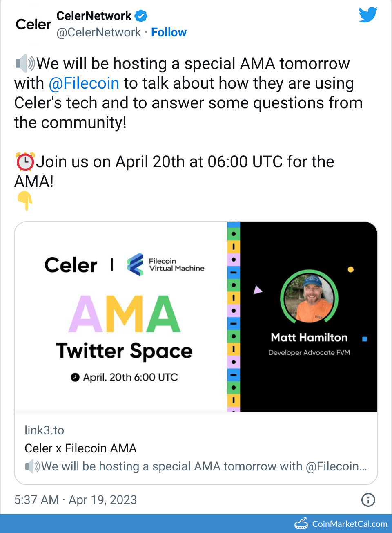Screen dimensions: 392x533
Task: Open the link3.to domain link
Action: (44, 430)
